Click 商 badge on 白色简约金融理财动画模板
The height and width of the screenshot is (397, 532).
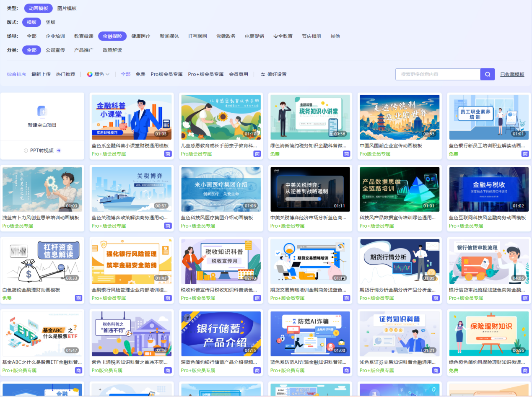tap(79, 298)
